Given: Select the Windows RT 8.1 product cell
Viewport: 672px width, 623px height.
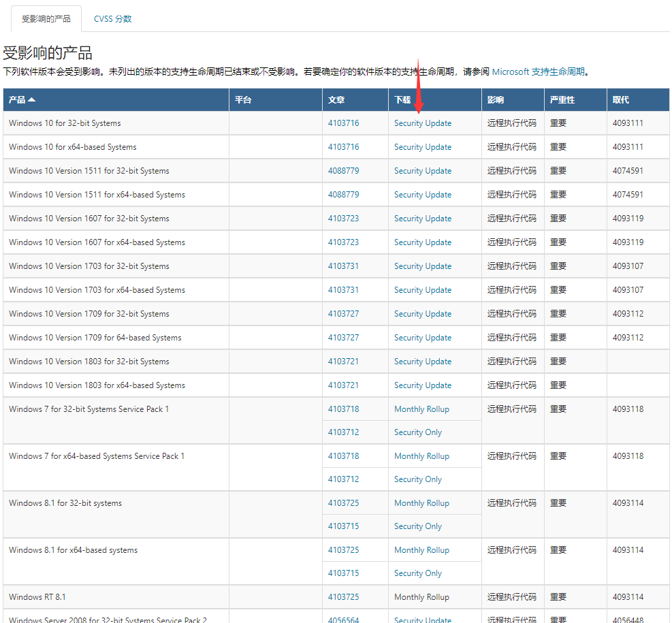Looking at the screenshot, I should point(116,597).
